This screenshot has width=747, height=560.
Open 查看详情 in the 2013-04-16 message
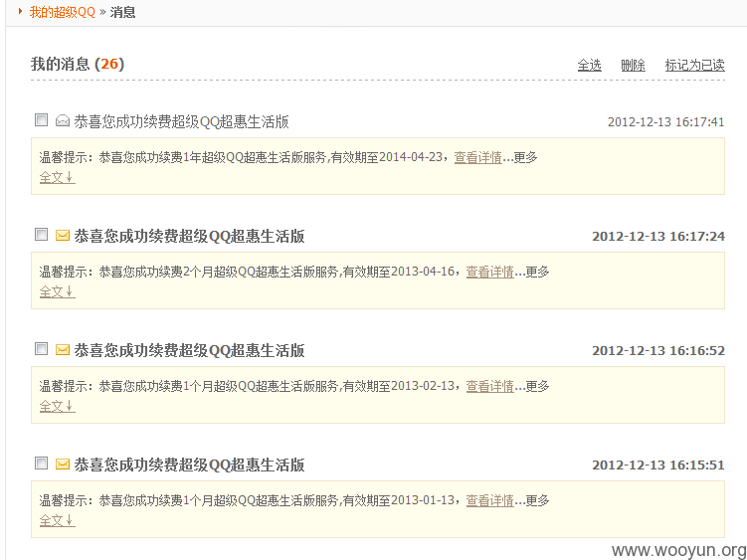click(489, 272)
